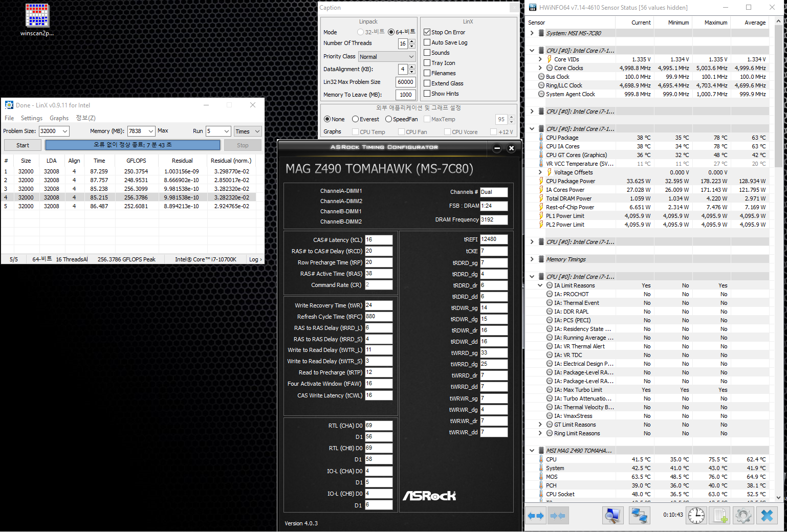This screenshot has width=787, height=532.
Task: Enable the Show Hints checkbox
Action: pos(427,94)
